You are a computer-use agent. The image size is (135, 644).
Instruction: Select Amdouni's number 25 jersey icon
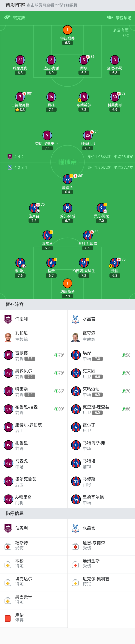88,135
